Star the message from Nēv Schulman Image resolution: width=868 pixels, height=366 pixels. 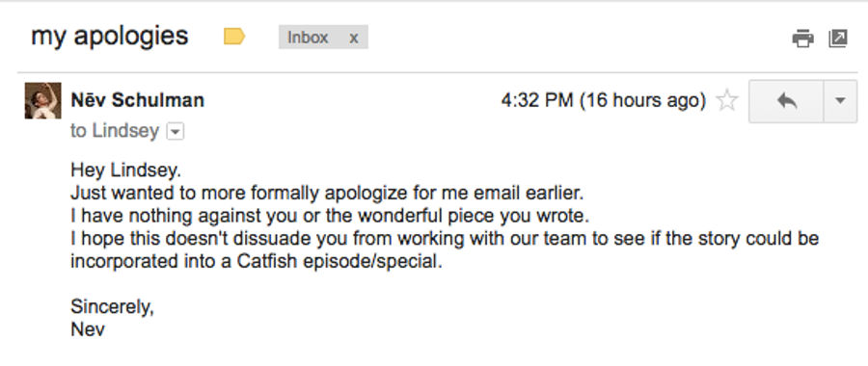tap(727, 100)
